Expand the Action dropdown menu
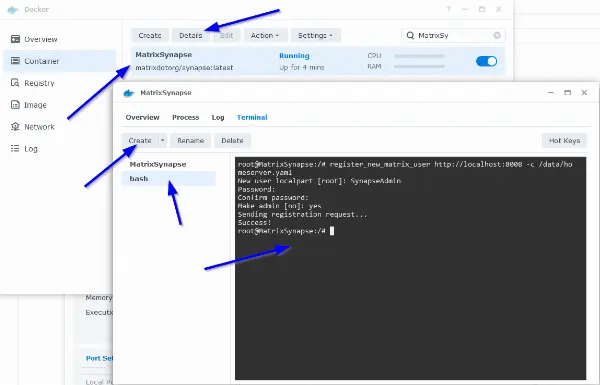Viewport: 600px width, 385px height. pos(265,35)
